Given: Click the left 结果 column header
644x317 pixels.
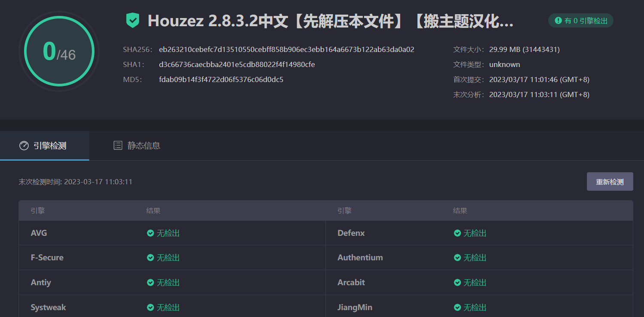Looking at the screenshot, I should click(153, 211).
